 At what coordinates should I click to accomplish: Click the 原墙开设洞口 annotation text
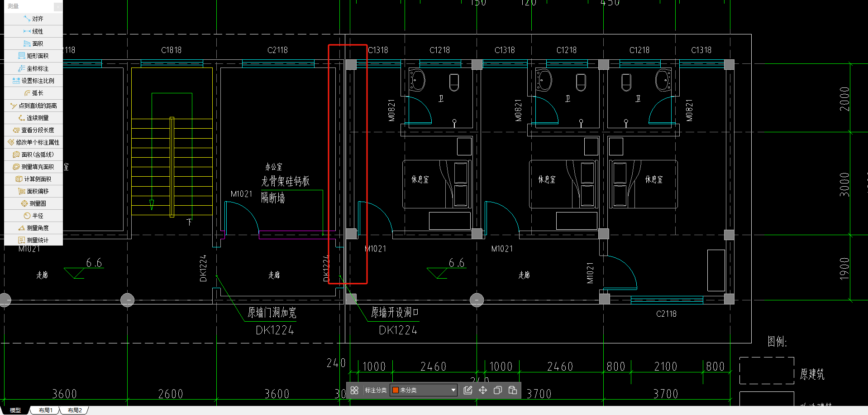click(395, 312)
